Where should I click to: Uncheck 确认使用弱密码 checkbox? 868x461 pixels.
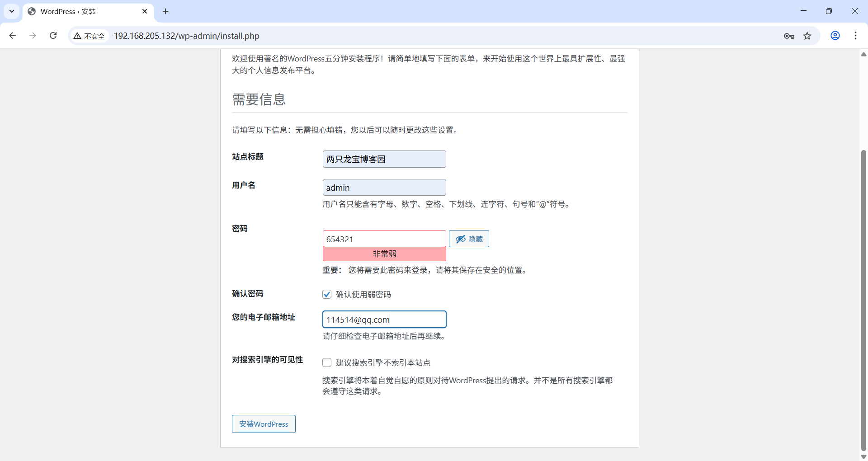pos(327,294)
